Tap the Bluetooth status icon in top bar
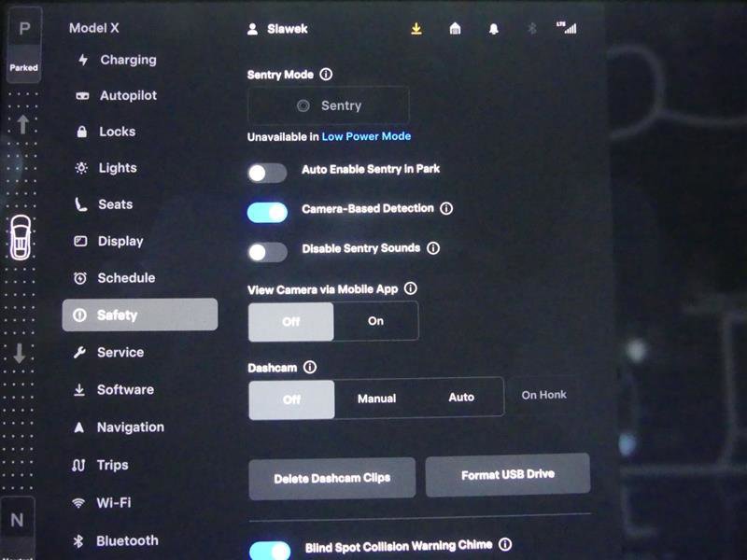This screenshot has height=560, width=747. 532,29
